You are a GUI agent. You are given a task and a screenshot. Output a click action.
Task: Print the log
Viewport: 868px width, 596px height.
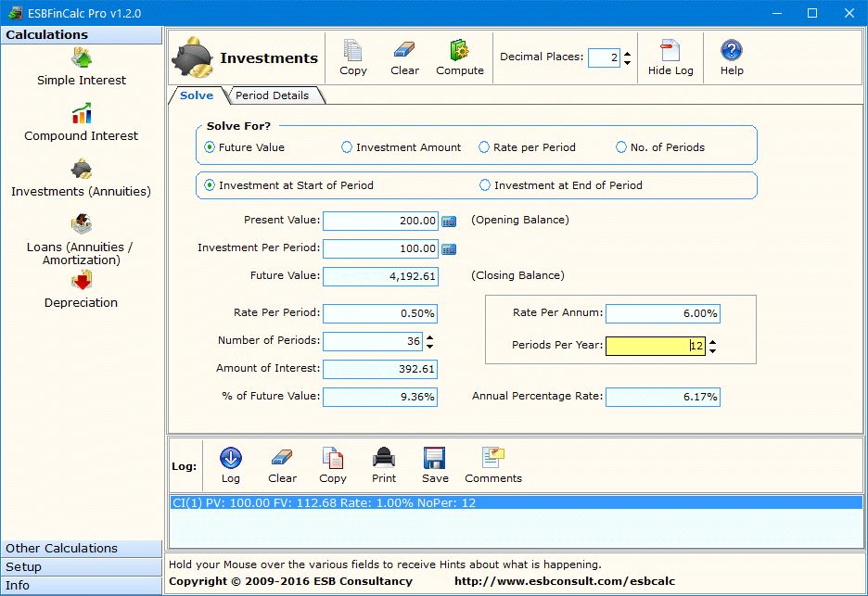coord(384,465)
